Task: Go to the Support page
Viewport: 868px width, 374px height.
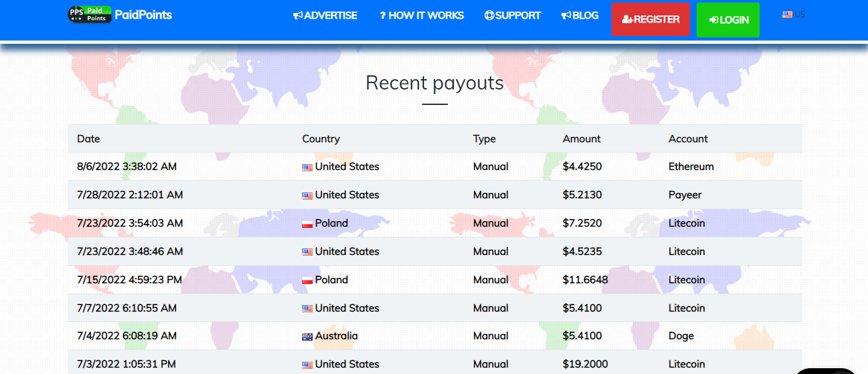Action: coord(512,15)
